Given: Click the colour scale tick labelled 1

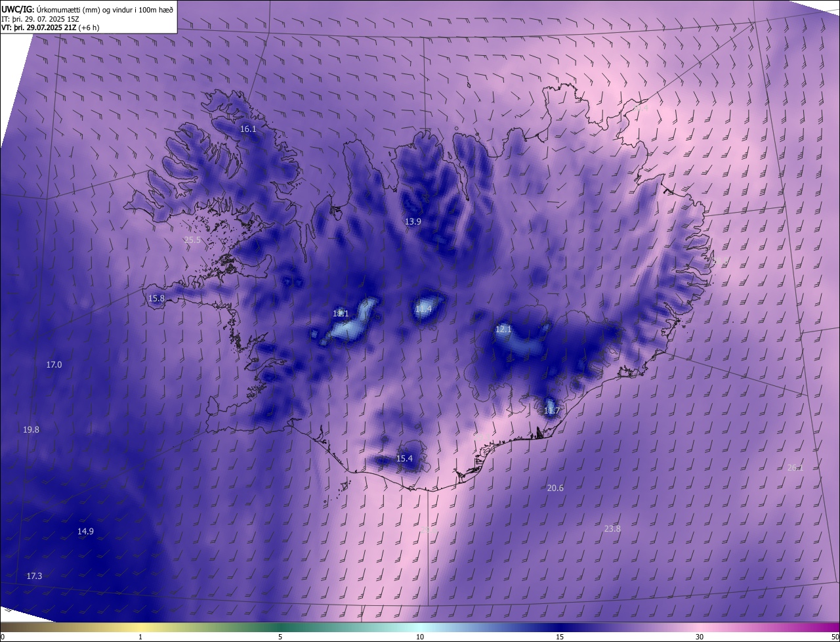Looking at the screenshot, I should (140, 637).
